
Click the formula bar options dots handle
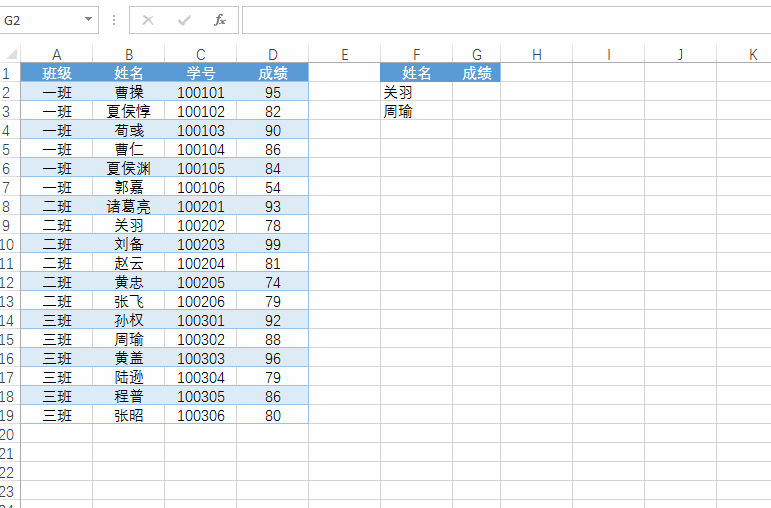[114, 20]
